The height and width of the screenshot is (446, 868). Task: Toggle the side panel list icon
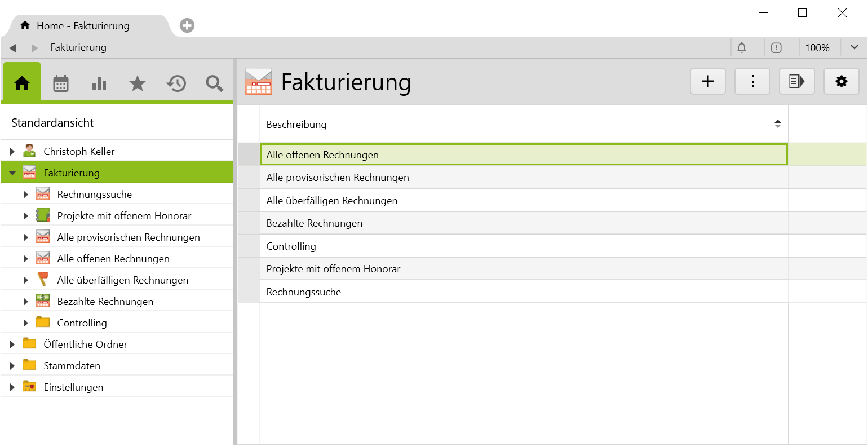click(796, 82)
